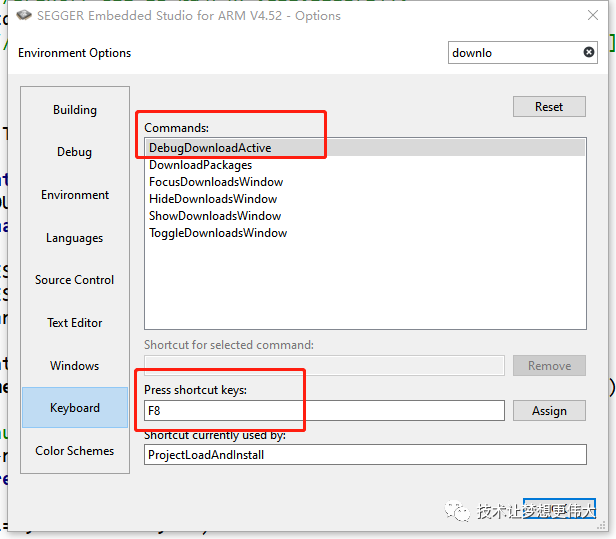Select HideDownloadsWindow command
The height and width of the screenshot is (539, 616).
click(x=365, y=199)
